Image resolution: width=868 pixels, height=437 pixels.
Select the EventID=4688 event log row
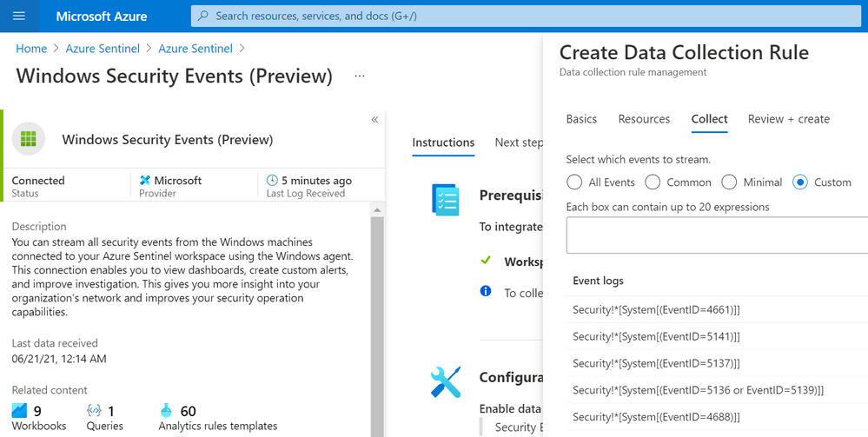(x=717, y=416)
